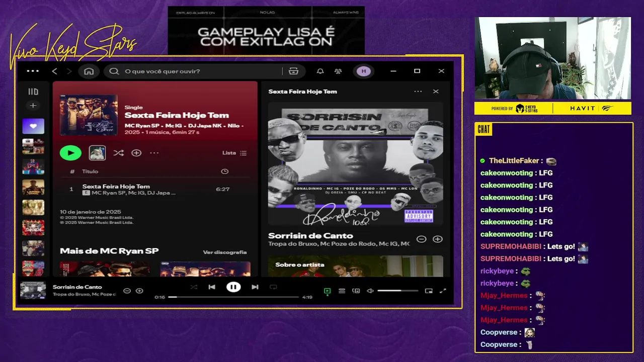The width and height of the screenshot is (644, 362).
Task: Open connect to a device icon
Action: [356, 291]
